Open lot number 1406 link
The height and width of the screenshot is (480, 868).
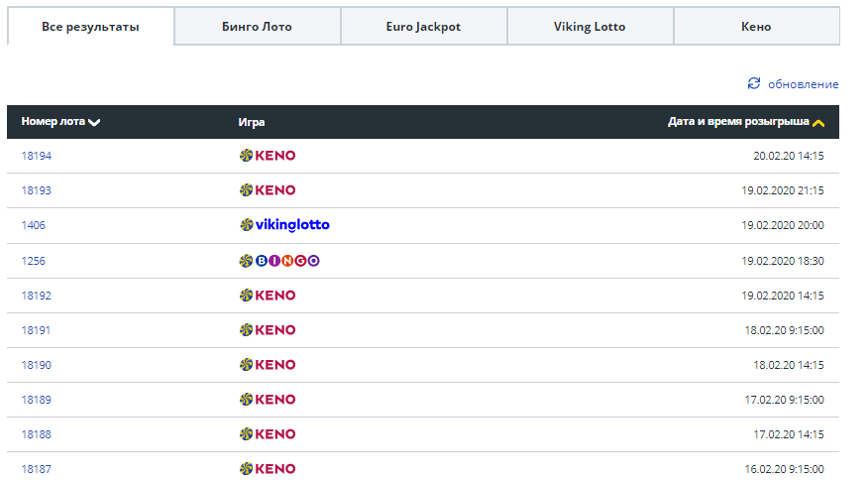(33, 225)
